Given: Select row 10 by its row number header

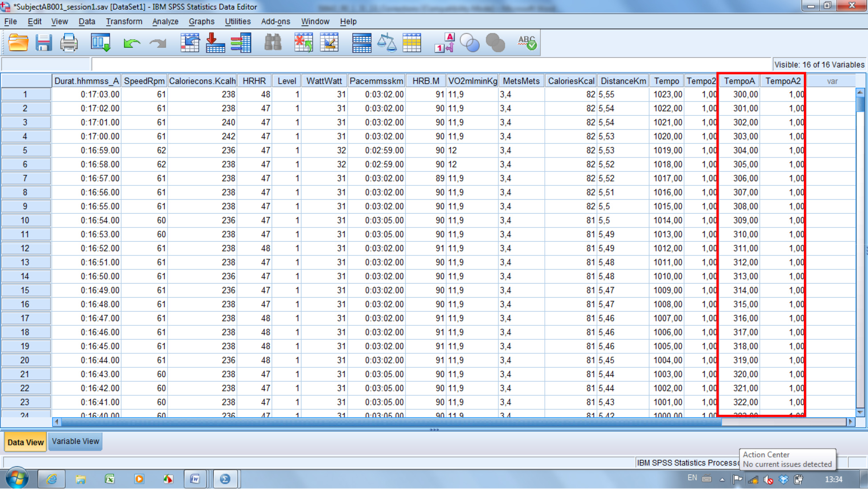Looking at the screenshot, I should pyautogui.click(x=25, y=220).
